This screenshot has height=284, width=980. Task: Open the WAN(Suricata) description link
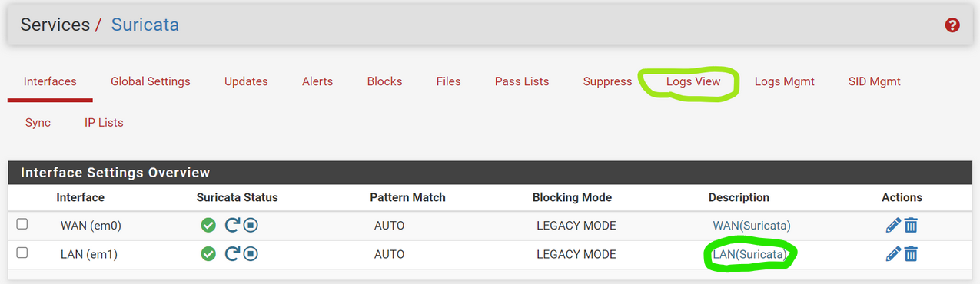coord(752,226)
